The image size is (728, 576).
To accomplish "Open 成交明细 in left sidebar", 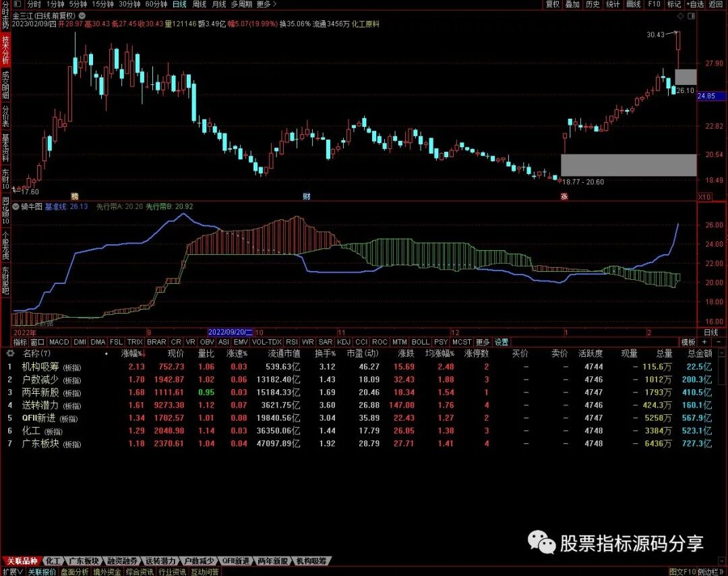I will (x=5, y=85).
